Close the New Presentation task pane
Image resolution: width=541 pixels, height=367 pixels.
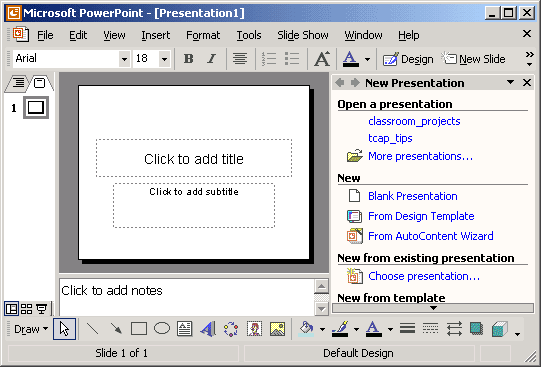pos(527,82)
